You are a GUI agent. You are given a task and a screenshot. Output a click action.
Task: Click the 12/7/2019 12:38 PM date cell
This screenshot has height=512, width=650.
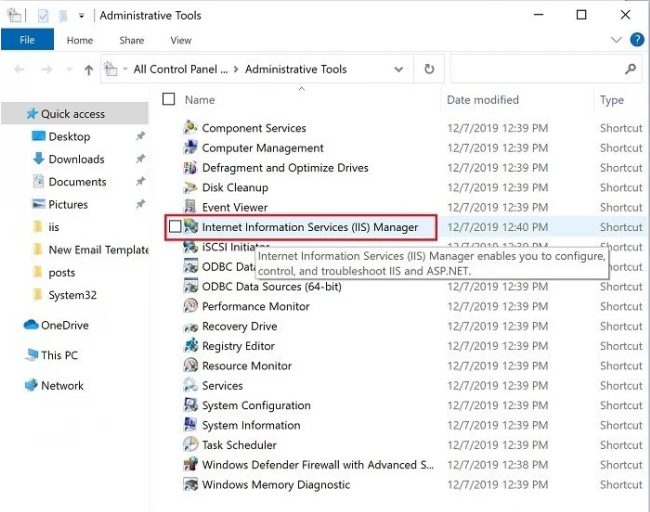(497, 465)
